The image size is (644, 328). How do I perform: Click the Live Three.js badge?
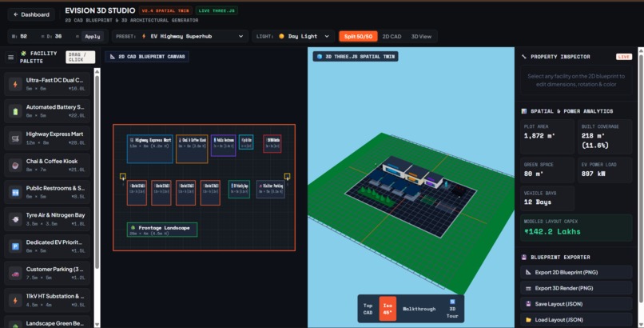point(217,10)
